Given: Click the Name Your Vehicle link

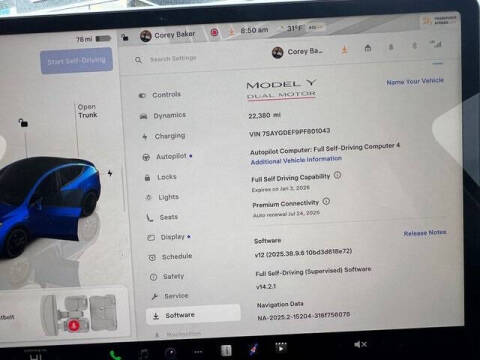Looking at the screenshot, I should click(x=415, y=81).
